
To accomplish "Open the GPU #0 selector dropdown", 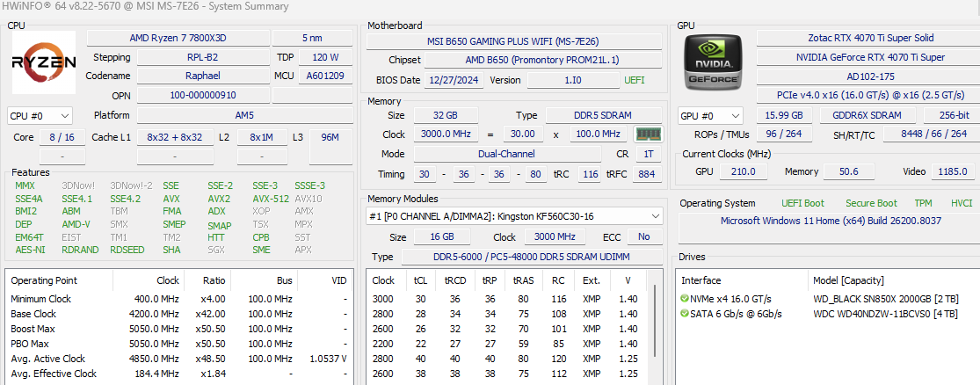I will pyautogui.click(x=711, y=116).
